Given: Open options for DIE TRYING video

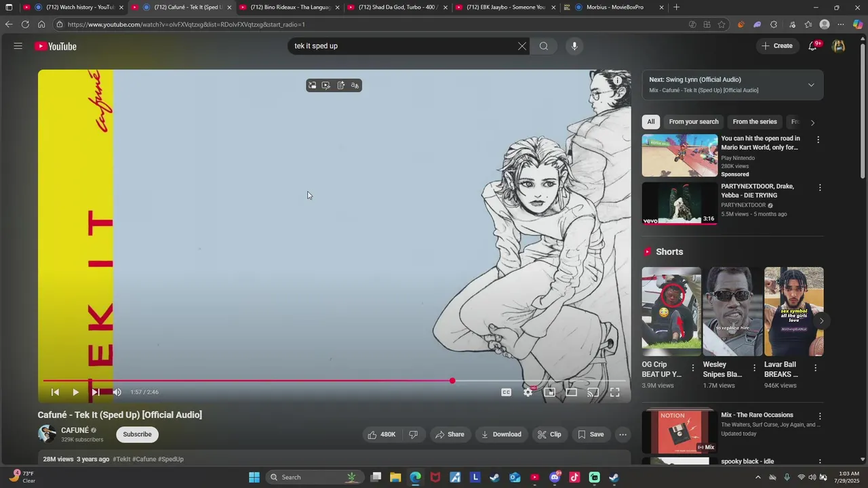Looking at the screenshot, I should click(x=819, y=188).
